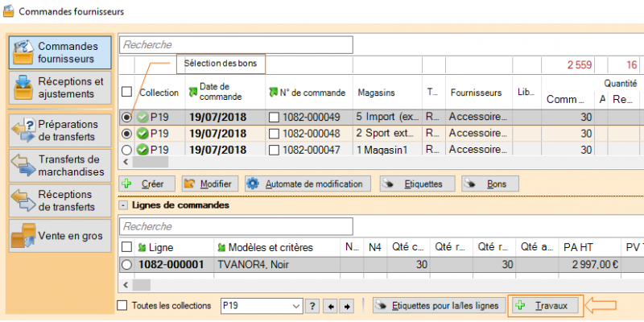Click the Travaux button
This screenshot has width=644, height=322.
[546, 306]
